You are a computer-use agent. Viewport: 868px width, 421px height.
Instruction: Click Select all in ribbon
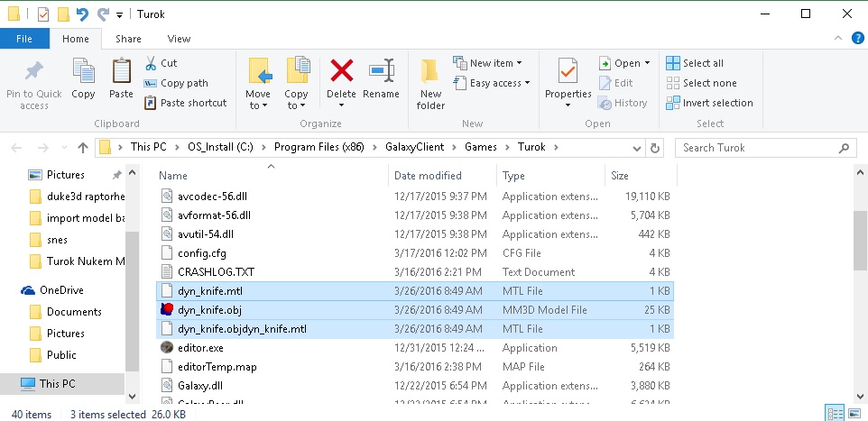coord(695,63)
